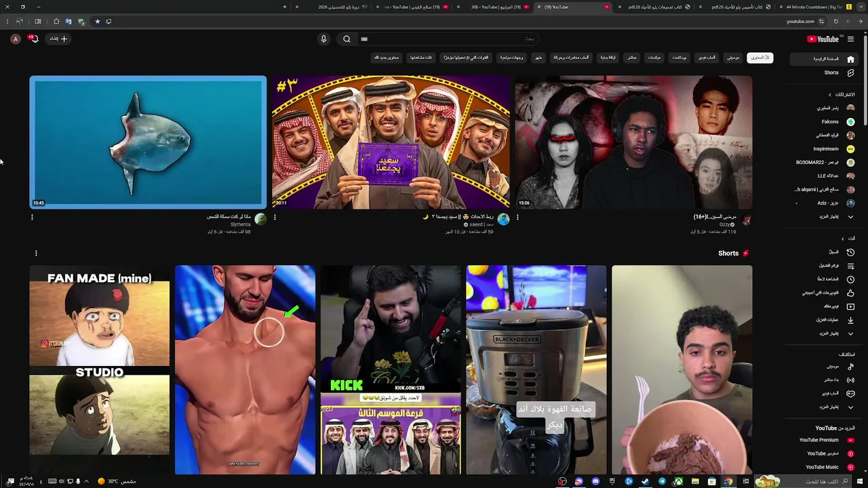This screenshot has height=488, width=868.
Task: Open the 30°C weather widget on taskbar
Action: 117,481
